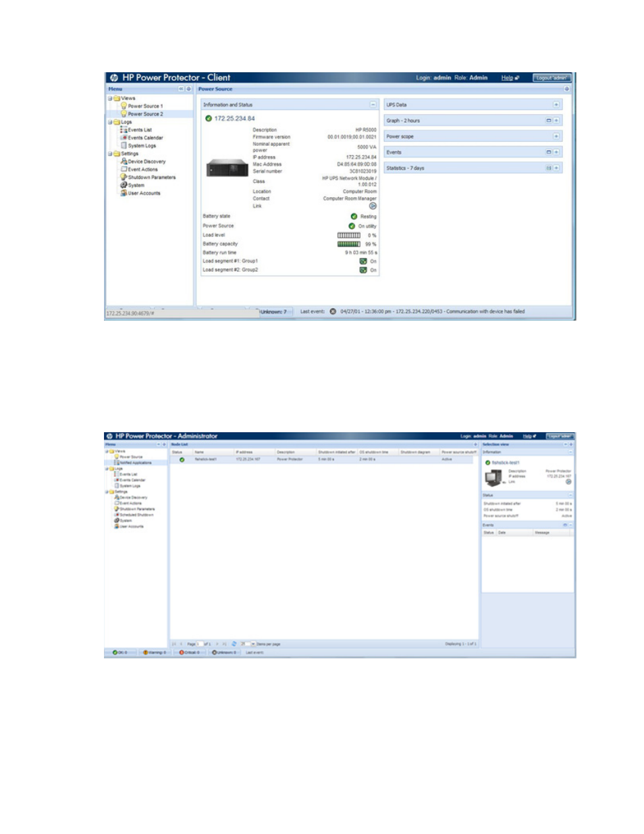Click Logout 'admin' button in Client window
The width and height of the screenshot is (644, 834).
[552, 78]
